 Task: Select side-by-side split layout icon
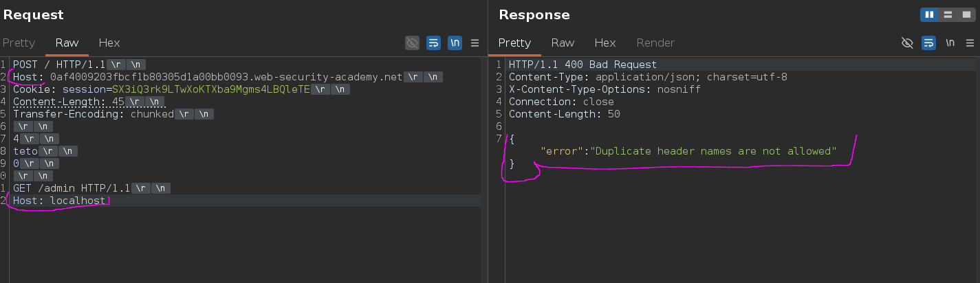pyautogui.click(x=930, y=14)
